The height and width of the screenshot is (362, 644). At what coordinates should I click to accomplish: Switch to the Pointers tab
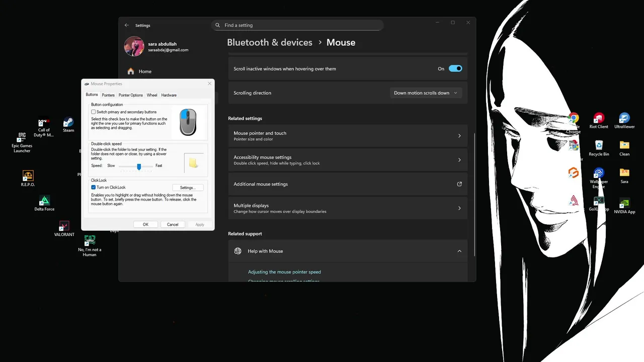[108, 95]
